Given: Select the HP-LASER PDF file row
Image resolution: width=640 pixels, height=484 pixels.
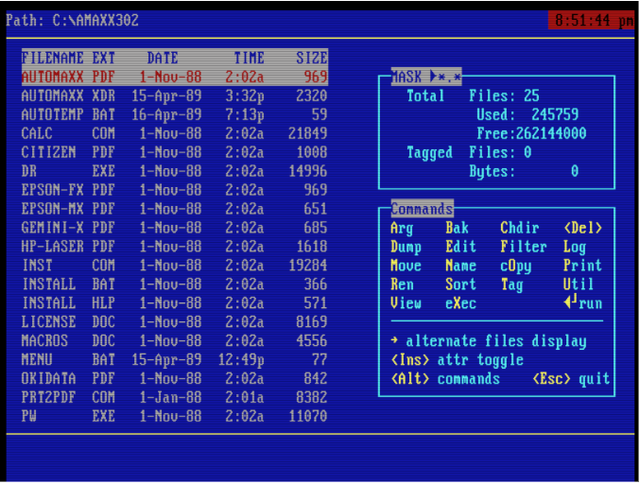Looking at the screenshot, I should coord(175,246).
